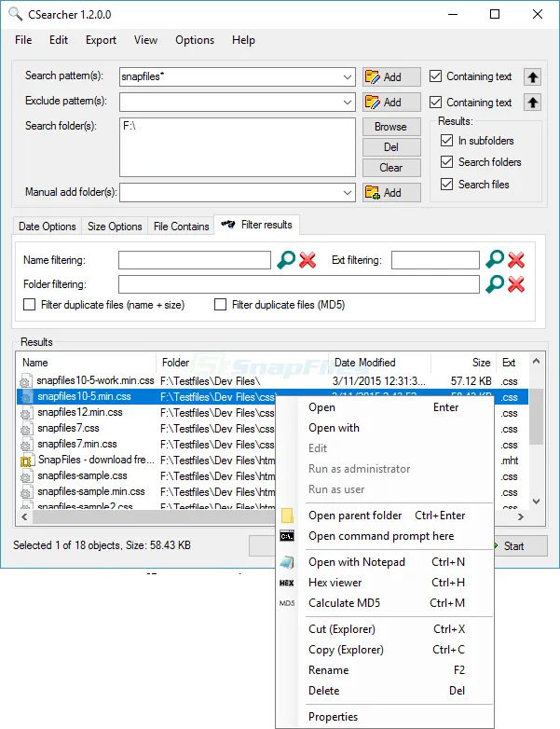Uncheck In subfolders option
This screenshot has height=729, width=560.
446,141
